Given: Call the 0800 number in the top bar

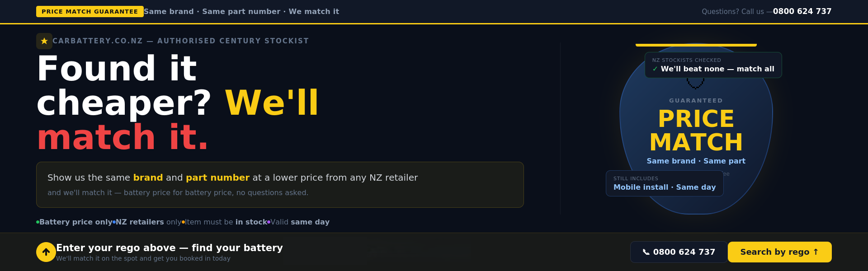Looking at the screenshot, I should pyautogui.click(x=802, y=11).
